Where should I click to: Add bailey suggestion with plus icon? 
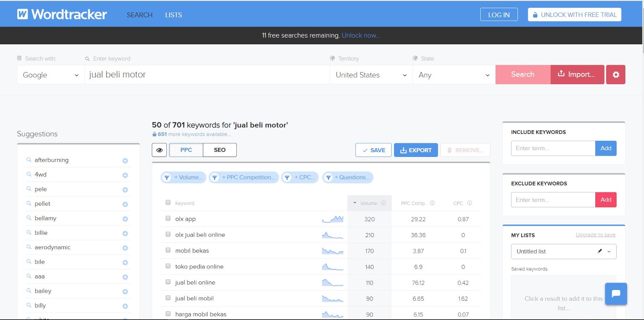click(125, 291)
